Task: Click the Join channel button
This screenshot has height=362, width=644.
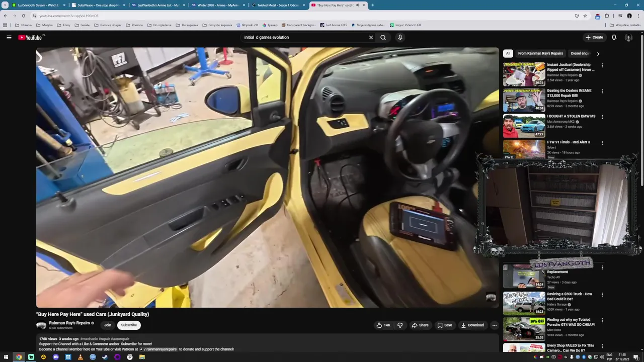Action: pos(108,325)
